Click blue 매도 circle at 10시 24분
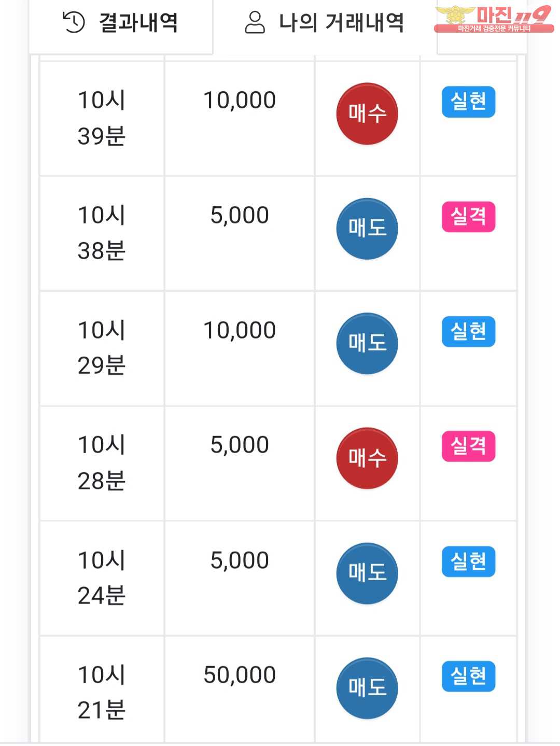Image resolution: width=560 pixels, height=746 pixels. click(367, 573)
